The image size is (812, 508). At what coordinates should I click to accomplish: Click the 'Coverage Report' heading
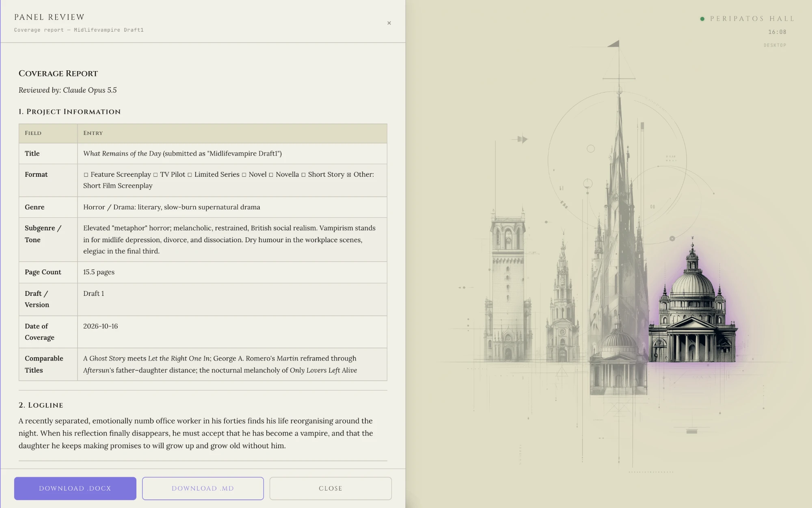coord(58,74)
